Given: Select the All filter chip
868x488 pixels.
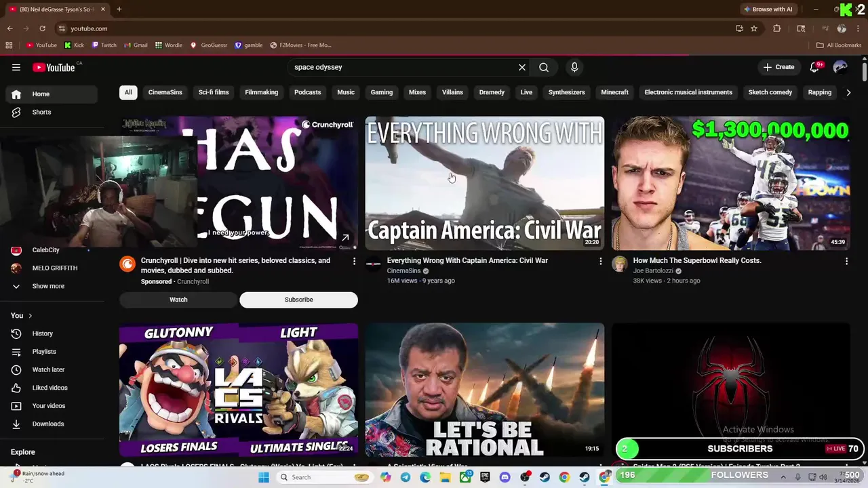Looking at the screenshot, I should click(x=128, y=92).
